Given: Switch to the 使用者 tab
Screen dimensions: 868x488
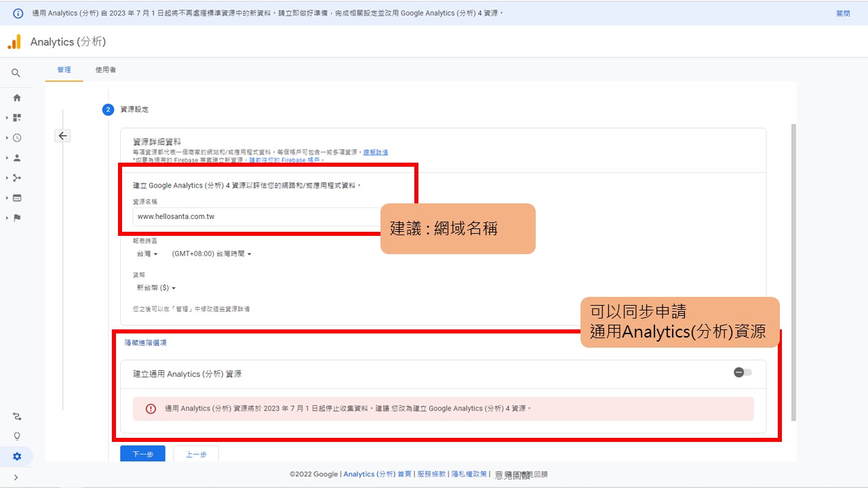Looking at the screenshot, I should point(105,70).
